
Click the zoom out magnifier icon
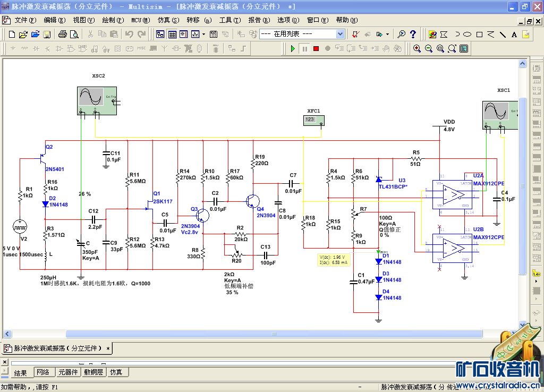point(429,48)
